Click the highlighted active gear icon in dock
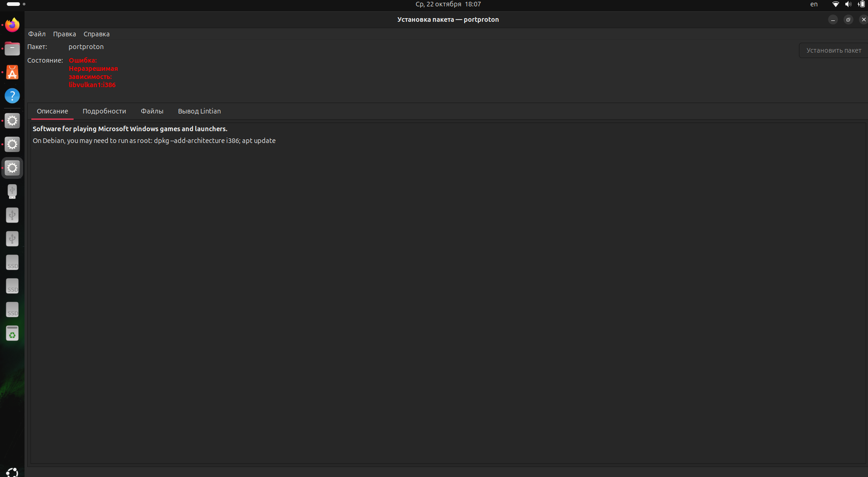The height and width of the screenshot is (477, 868). [12, 168]
